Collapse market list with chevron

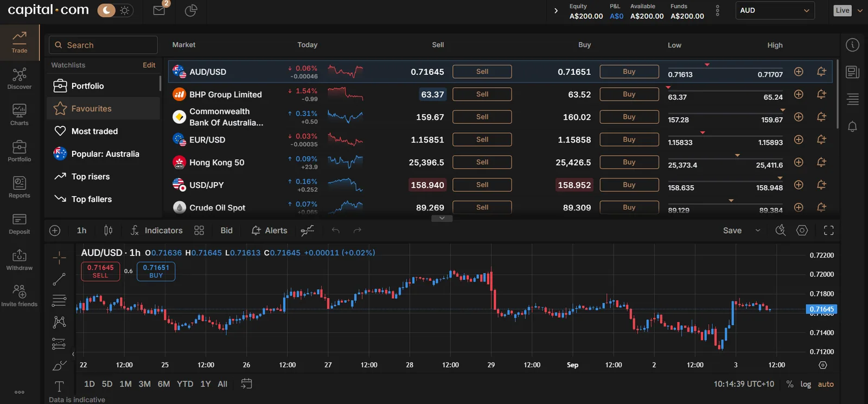(x=442, y=218)
